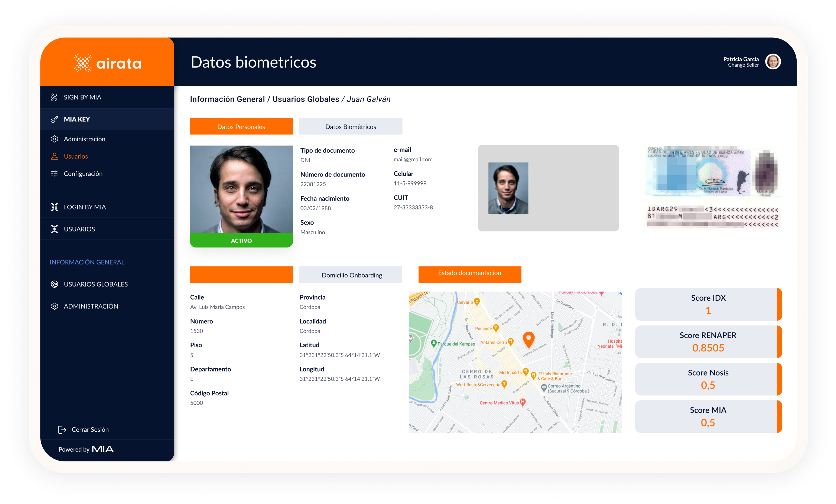The image size is (836, 504).
Task: Click the LOGIN BY MIA QR icon
Action: tap(54, 207)
